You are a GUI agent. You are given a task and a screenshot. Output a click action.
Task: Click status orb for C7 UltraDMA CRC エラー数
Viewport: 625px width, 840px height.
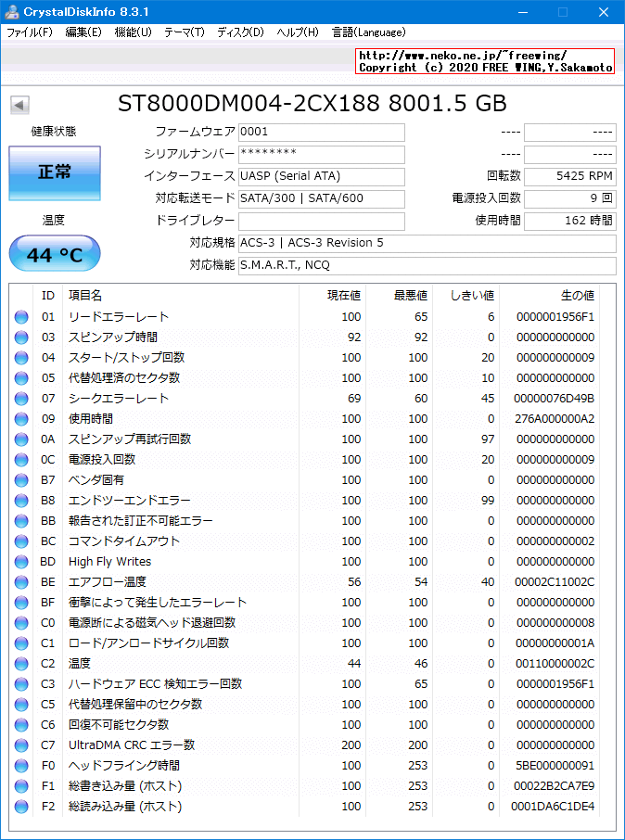[21, 745]
